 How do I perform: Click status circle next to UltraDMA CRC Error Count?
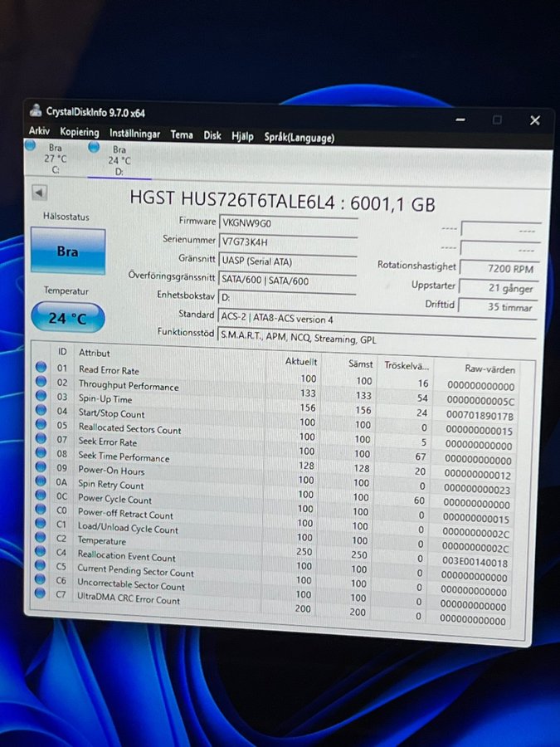coord(40,593)
